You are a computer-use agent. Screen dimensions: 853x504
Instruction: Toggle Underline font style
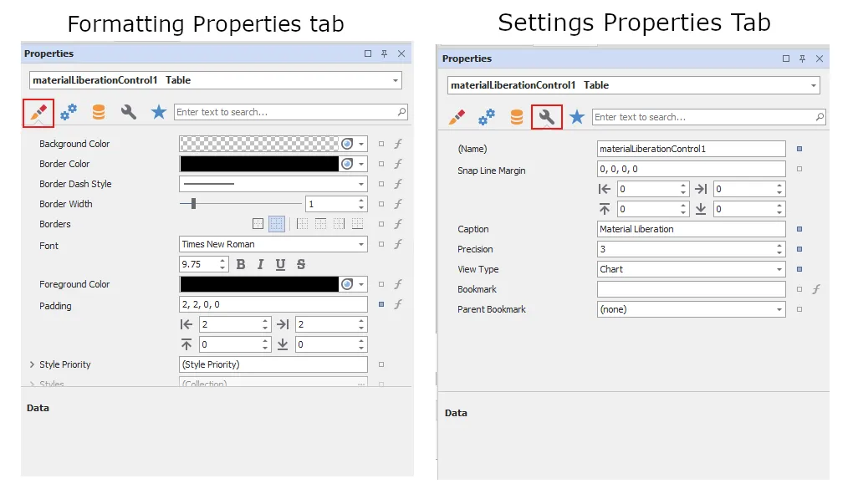pyautogui.click(x=280, y=264)
